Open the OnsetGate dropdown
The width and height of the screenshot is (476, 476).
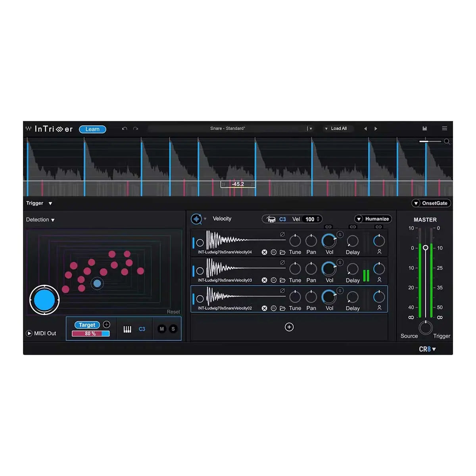click(x=431, y=203)
